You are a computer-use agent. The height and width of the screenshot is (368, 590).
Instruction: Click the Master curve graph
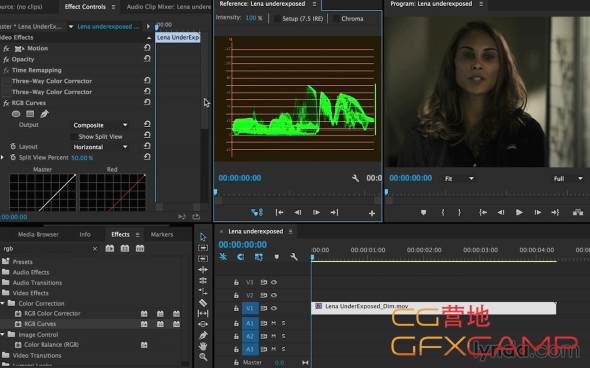43,192
